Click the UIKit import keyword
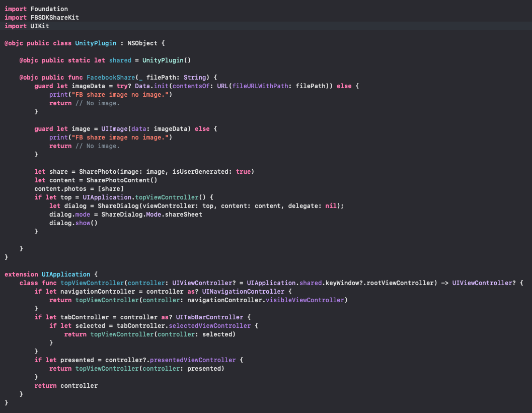 coord(15,26)
